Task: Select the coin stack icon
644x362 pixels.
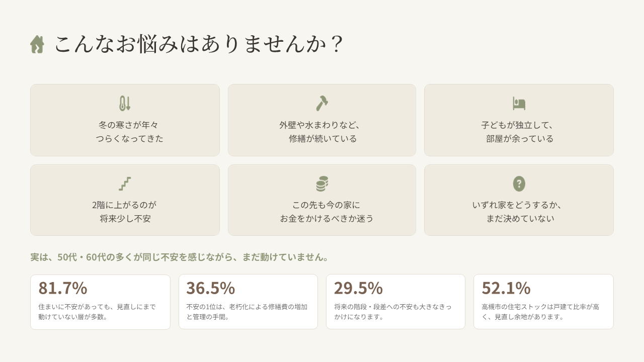Action: [322, 184]
